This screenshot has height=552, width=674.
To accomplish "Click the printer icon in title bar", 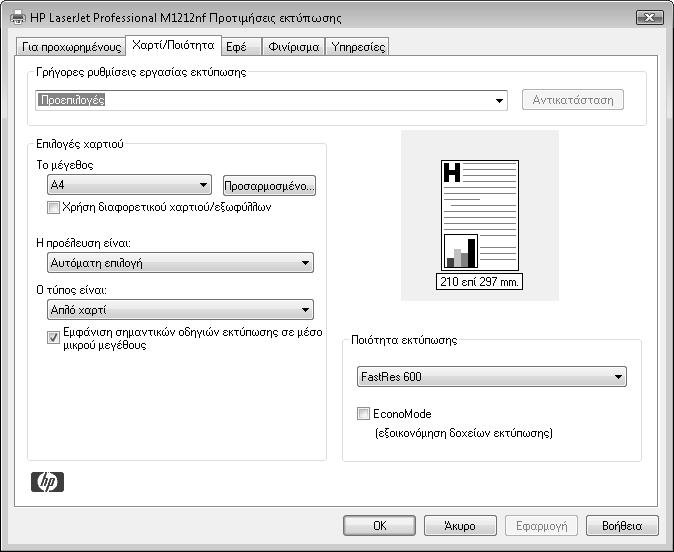I will (x=17, y=18).
